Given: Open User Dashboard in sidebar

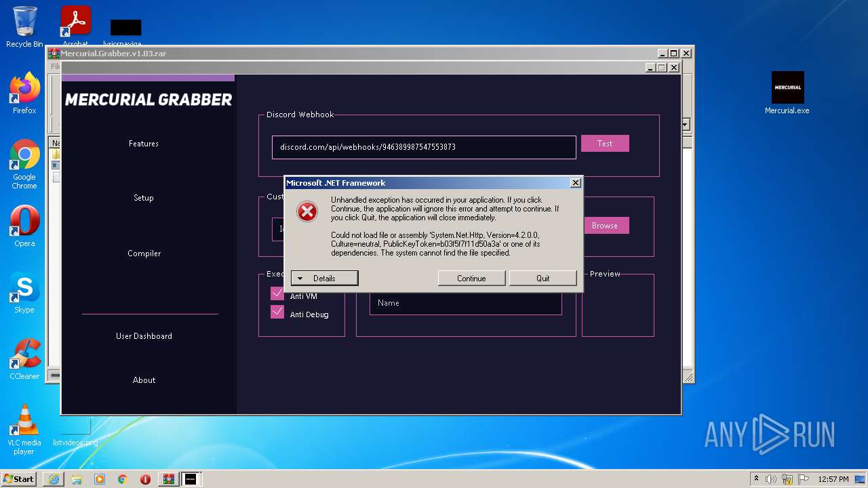Looking at the screenshot, I should [144, 336].
